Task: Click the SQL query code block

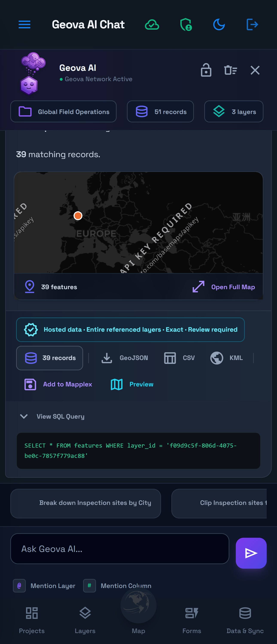Action: 138,451
